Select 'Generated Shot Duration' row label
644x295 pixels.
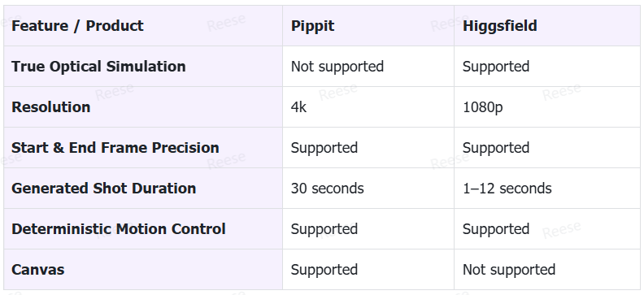pyautogui.click(x=104, y=189)
